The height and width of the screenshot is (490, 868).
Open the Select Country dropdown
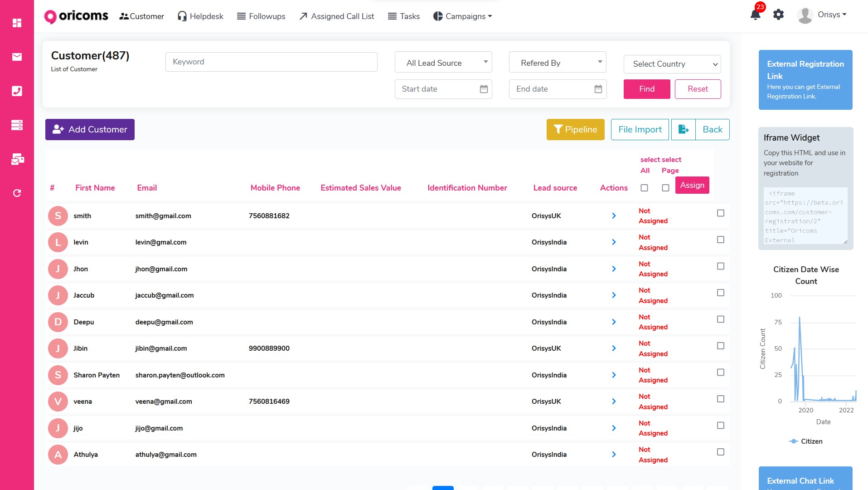tap(672, 64)
